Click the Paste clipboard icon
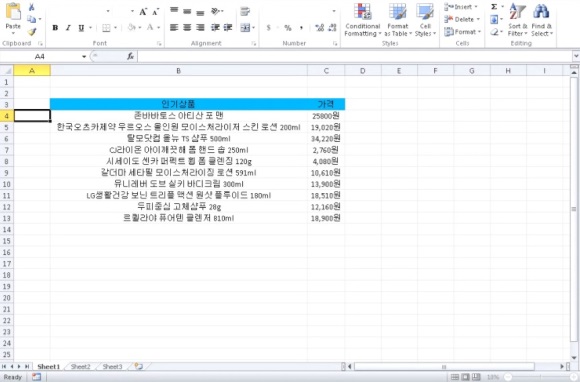The width and height of the screenshot is (580, 382). pos(13,11)
